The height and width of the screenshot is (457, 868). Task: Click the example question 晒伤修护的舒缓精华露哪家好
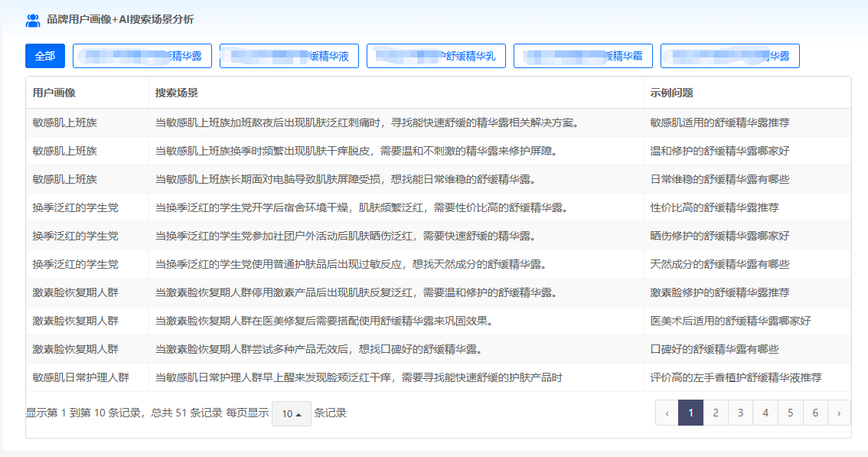tap(720, 236)
